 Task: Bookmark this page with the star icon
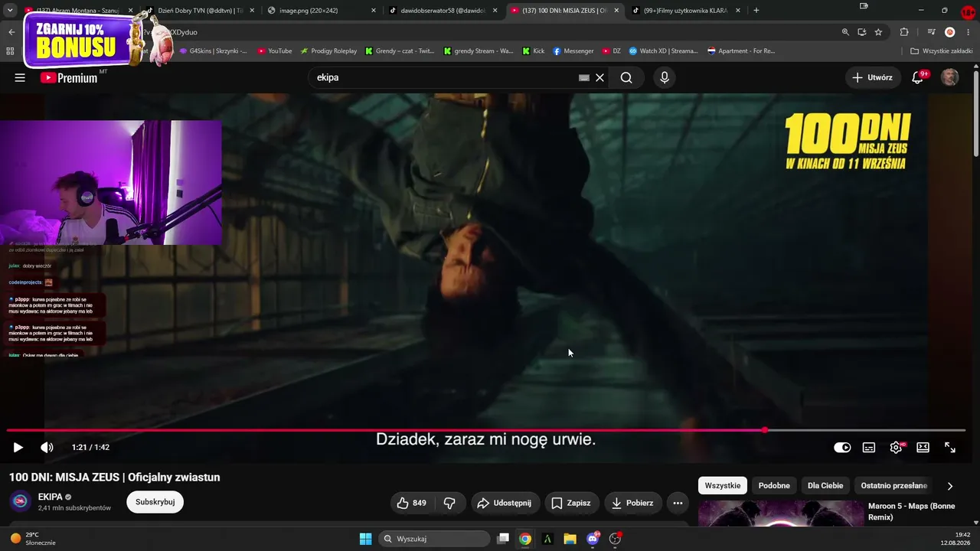[878, 32]
